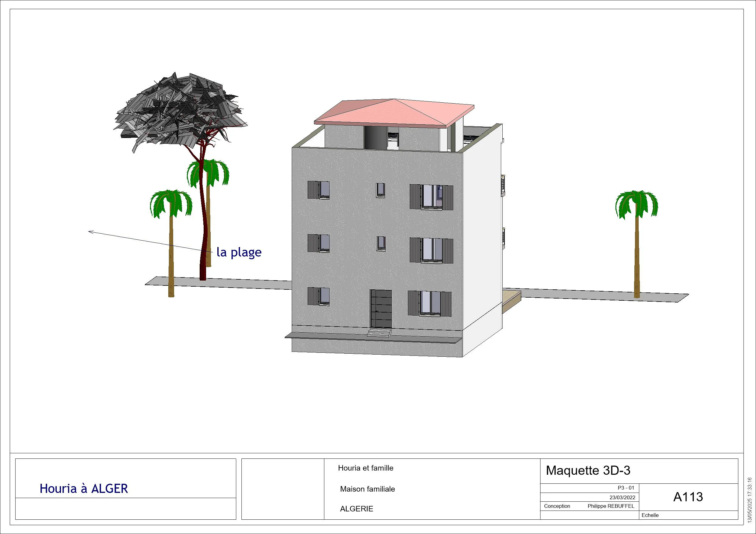This screenshot has width=756, height=534.
Task: Click the 'Houria à ALGER' title text
Action: [84, 489]
